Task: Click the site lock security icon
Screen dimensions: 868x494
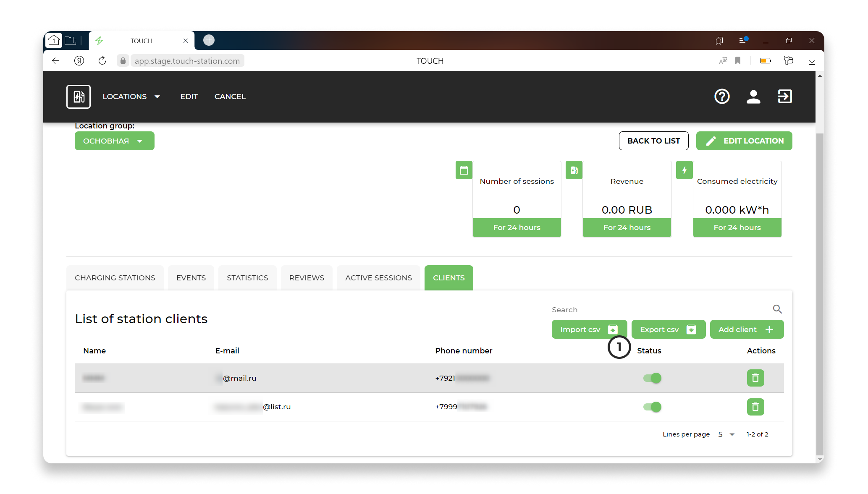Action: click(123, 61)
